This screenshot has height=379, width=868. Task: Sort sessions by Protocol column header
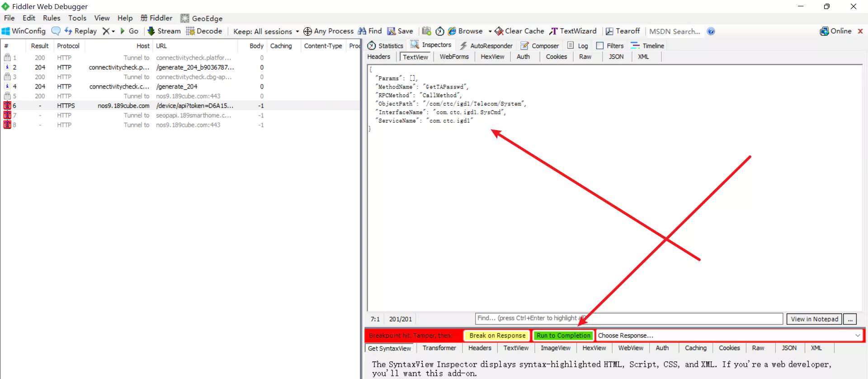tap(68, 46)
